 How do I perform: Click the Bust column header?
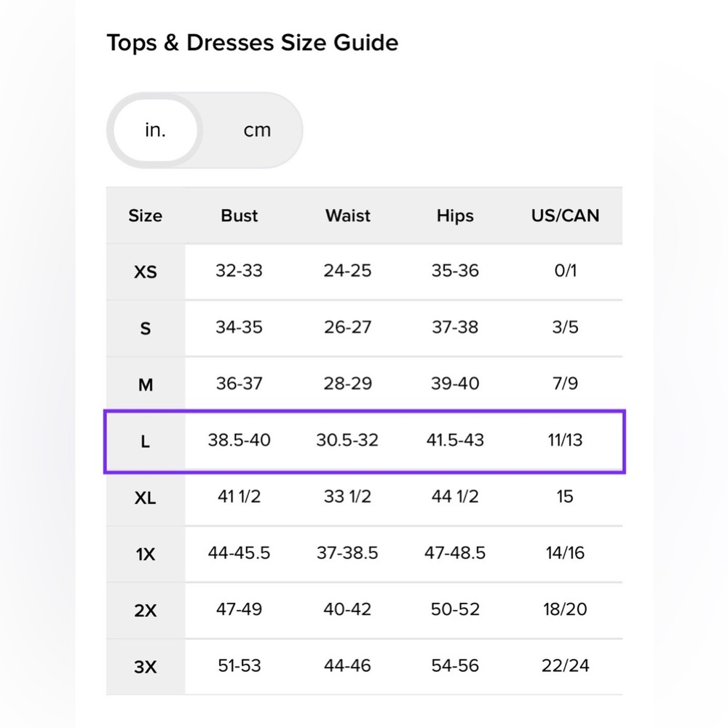(239, 216)
